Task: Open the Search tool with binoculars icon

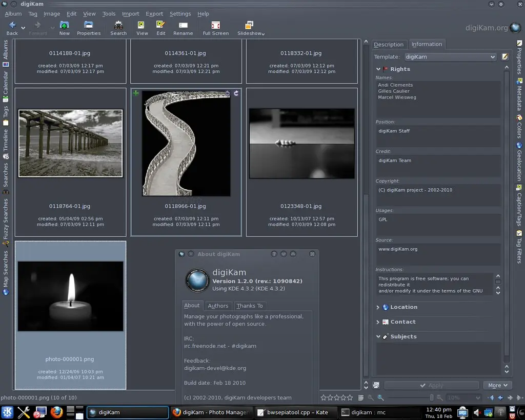Action: click(118, 28)
